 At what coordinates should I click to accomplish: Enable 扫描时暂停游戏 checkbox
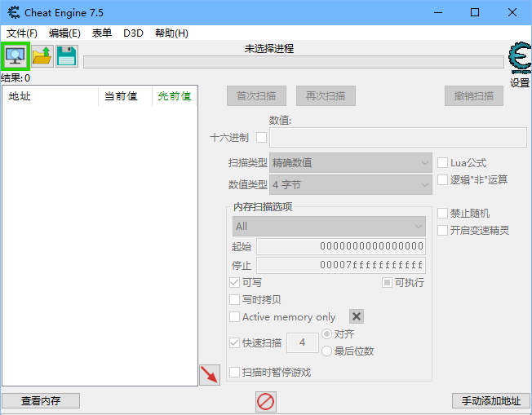[234, 373]
